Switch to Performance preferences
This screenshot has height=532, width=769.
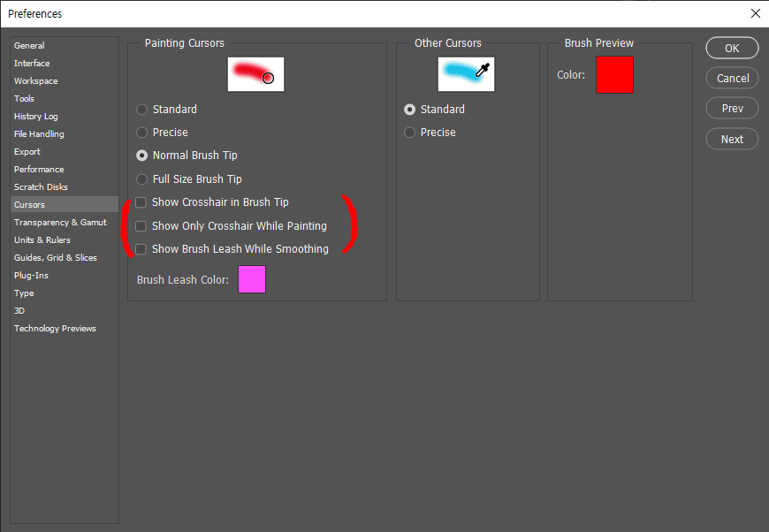(38, 169)
